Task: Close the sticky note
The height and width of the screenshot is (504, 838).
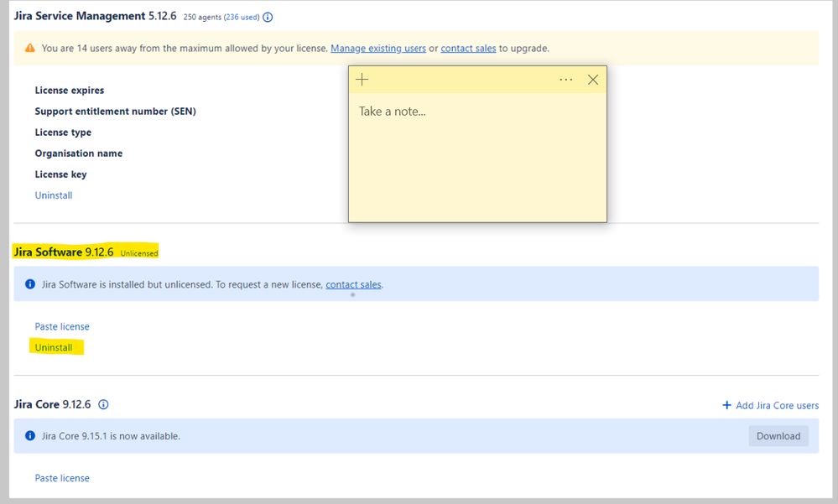Action: point(593,80)
